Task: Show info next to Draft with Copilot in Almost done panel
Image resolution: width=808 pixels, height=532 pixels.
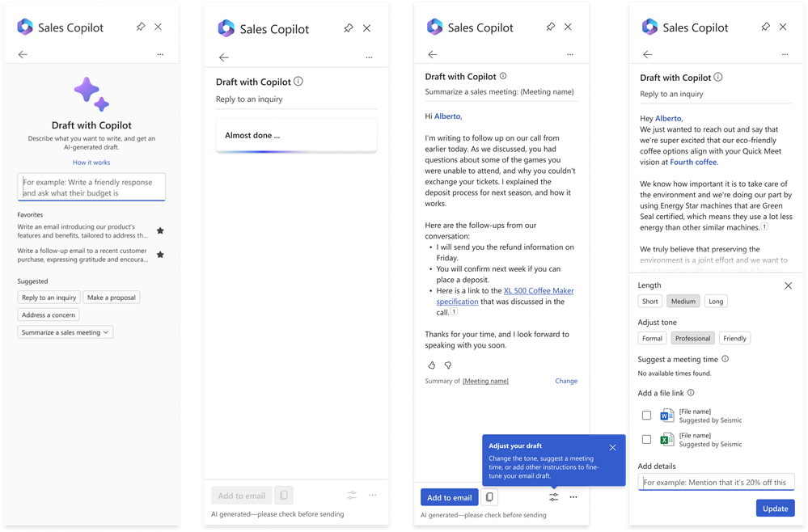Action: (298, 82)
